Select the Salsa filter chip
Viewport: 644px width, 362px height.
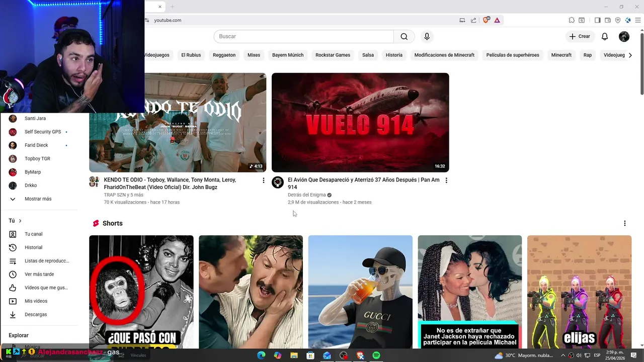[368, 55]
